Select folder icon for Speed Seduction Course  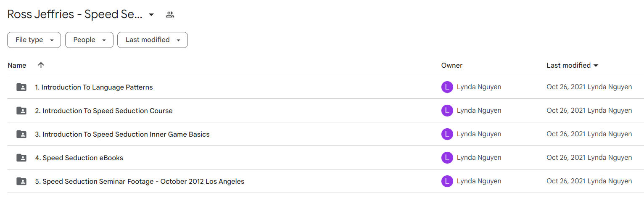click(x=21, y=111)
